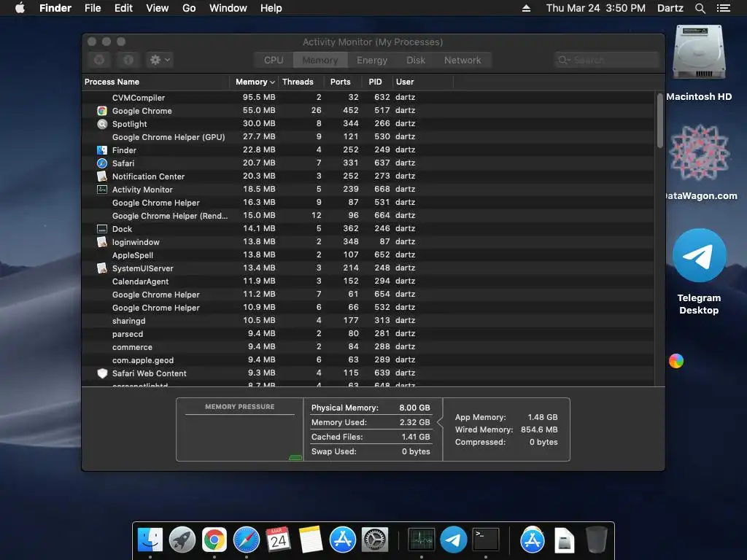Viewport: 747px width, 560px height.
Task: Select the Spotlight process icon
Action: [x=102, y=124]
